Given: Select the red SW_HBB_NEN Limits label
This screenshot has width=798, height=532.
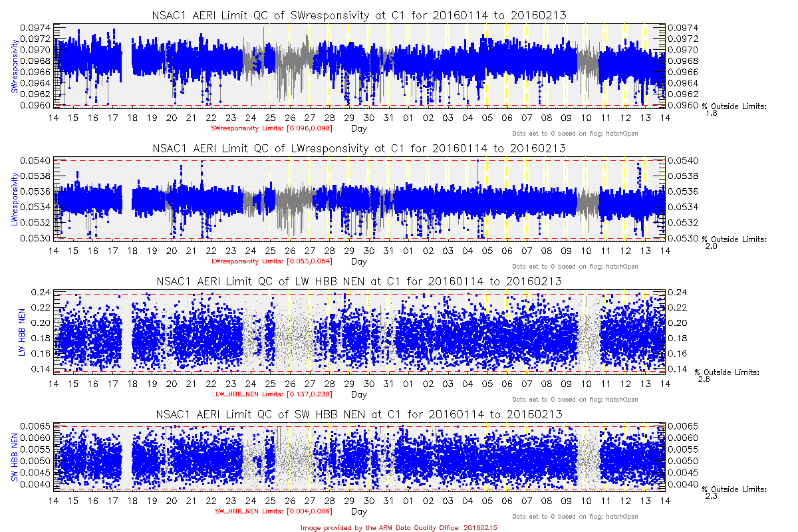Looking at the screenshot, I should pos(271,511).
